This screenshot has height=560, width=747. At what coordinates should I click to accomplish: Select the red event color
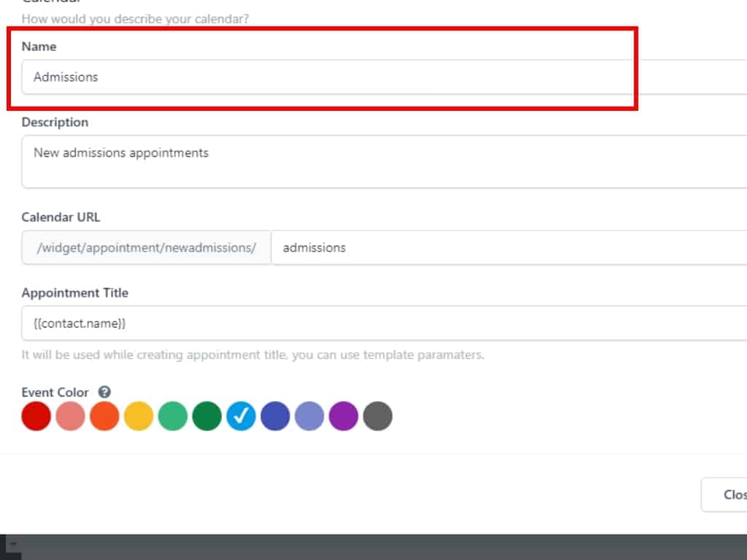point(36,416)
